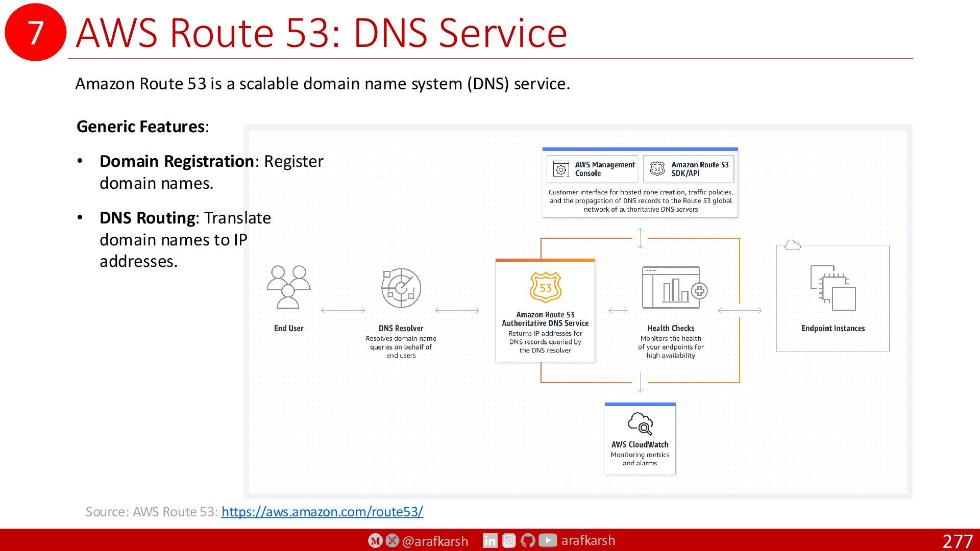Click 'Monitors the health of your endpoints' description
980x551 pixels.
click(x=671, y=347)
